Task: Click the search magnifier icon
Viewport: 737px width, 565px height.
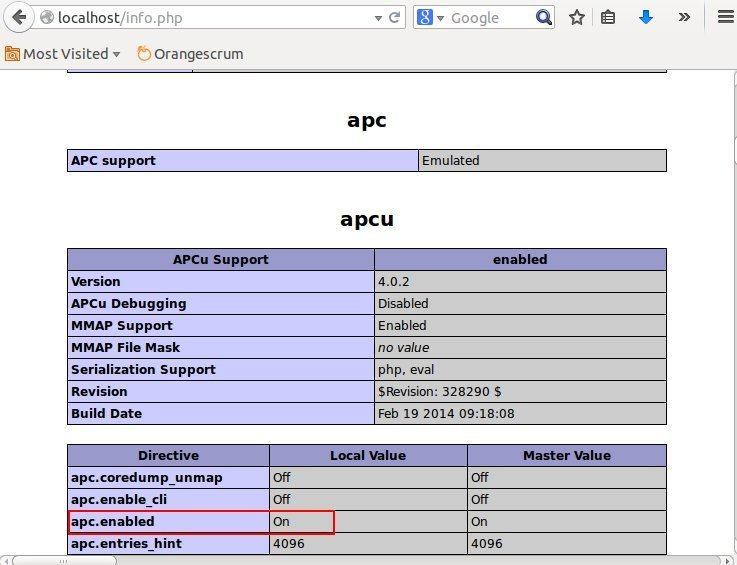Action: pyautogui.click(x=544, y=18)
